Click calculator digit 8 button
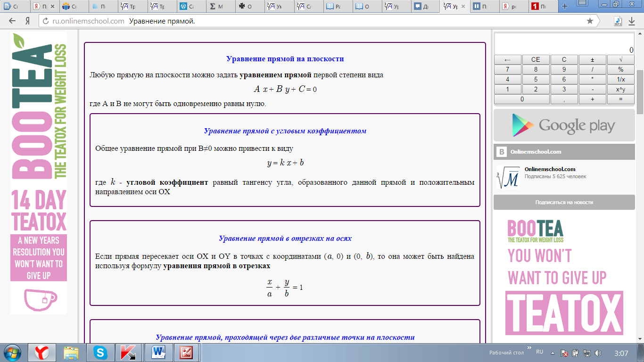 pos(536,70)
